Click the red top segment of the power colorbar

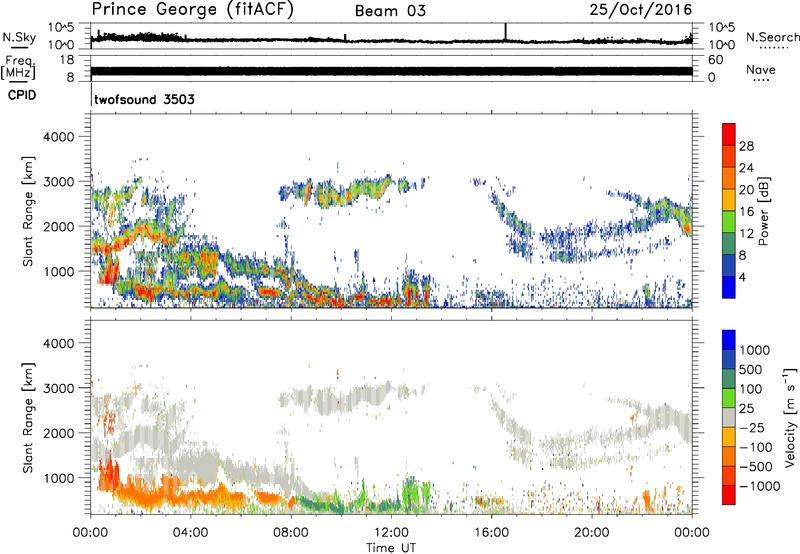729,134
